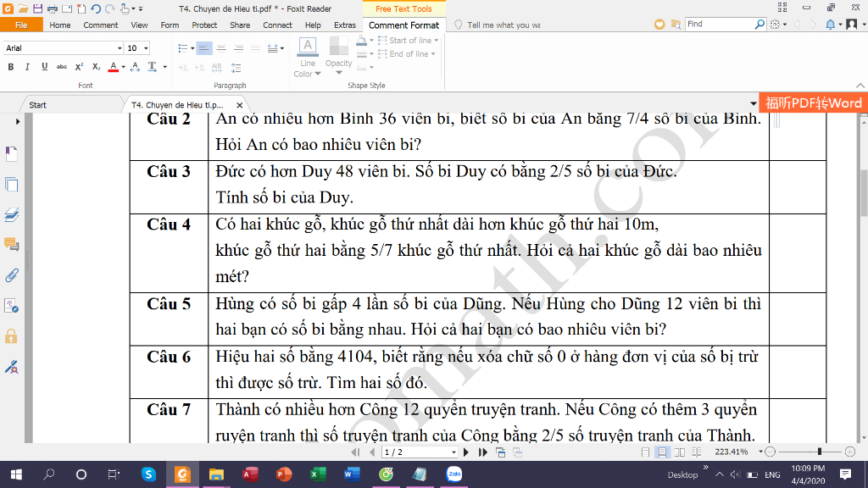Toggle Underline formatting
The image size is (868, 488).
tap(44, 67)
